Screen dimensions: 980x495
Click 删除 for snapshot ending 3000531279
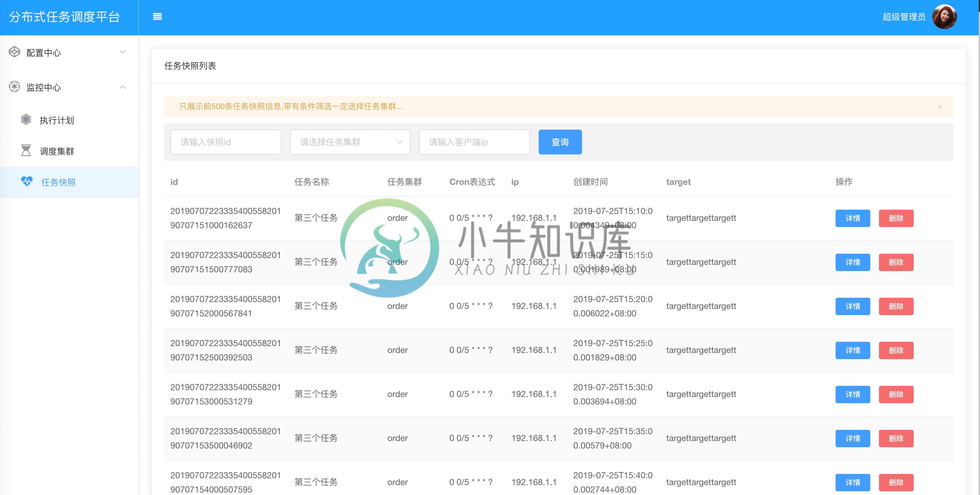[896, 395]
